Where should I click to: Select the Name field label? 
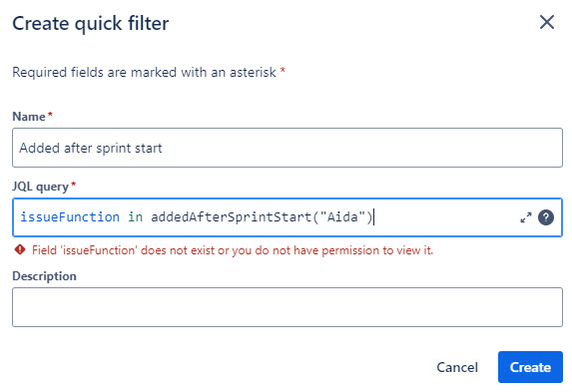(x=29, y=117)
